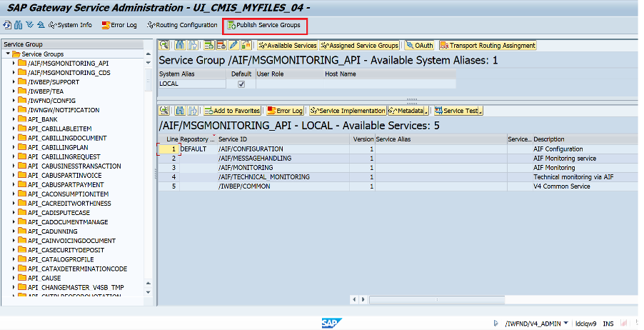Open OAuth settings

click(419, 46)
